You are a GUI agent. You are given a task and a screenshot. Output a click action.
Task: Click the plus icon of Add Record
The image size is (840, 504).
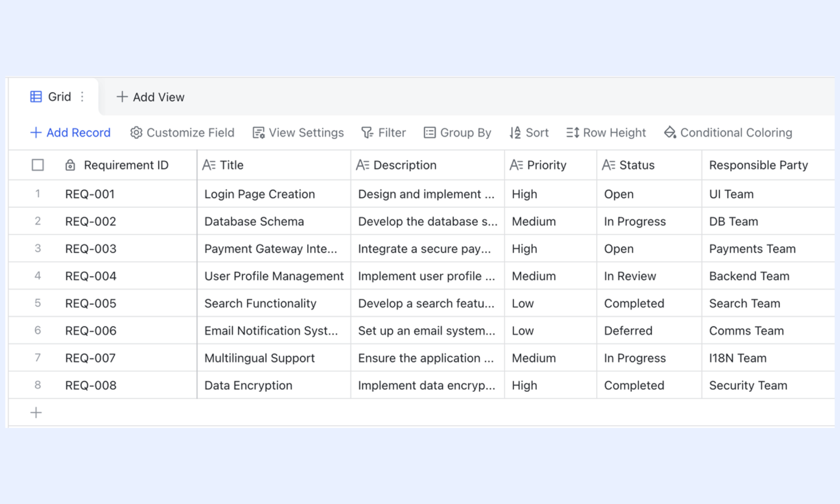pos(36,133)
